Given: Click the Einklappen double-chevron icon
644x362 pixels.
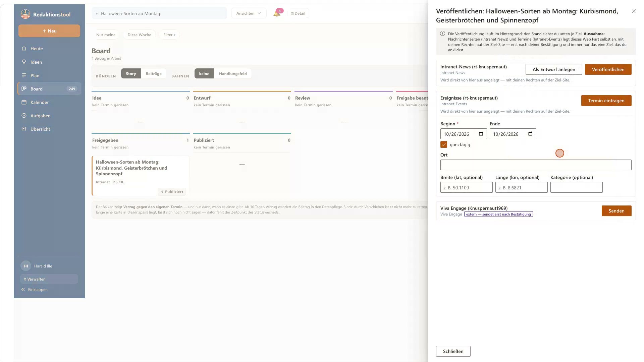Looking at the screenshot, I should coord(23,290).
